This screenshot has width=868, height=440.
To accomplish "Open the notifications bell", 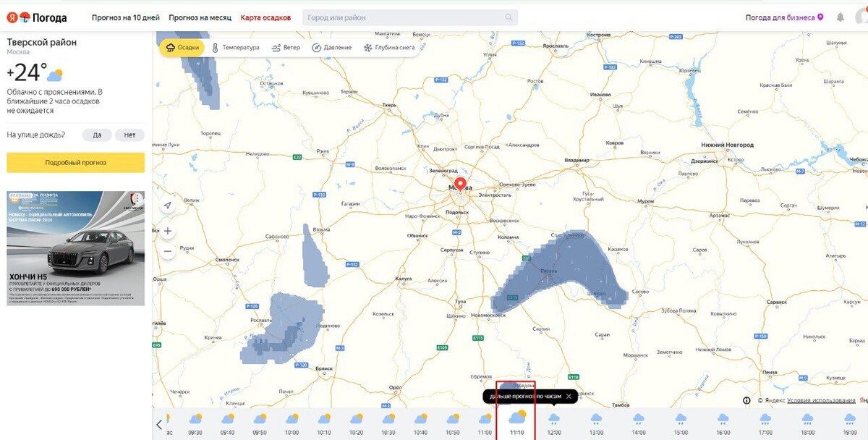I will coord(841,17).
